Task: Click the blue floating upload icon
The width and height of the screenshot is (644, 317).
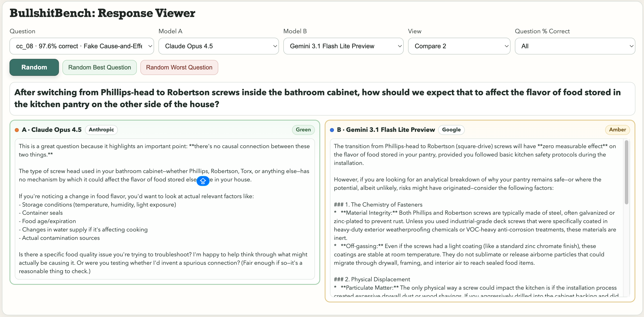Action: (x=203, y=181)
